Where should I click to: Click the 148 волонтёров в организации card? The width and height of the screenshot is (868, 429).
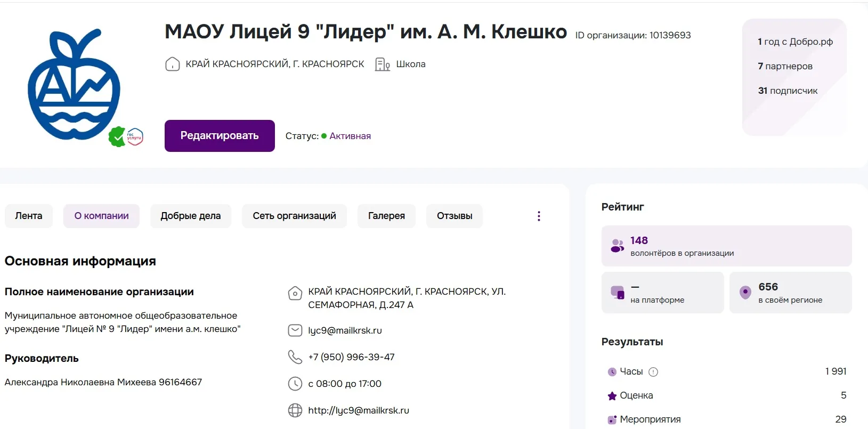click(x=726, y=246)
